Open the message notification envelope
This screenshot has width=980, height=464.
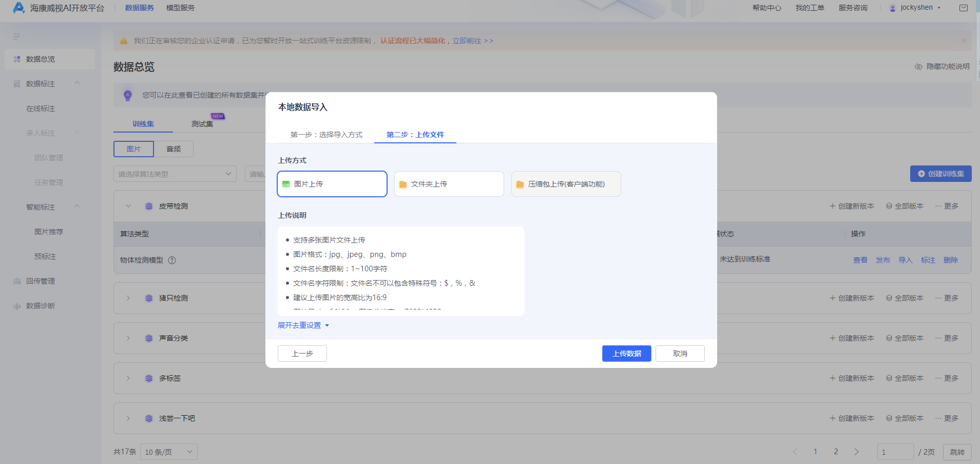(x=964, y=7)
